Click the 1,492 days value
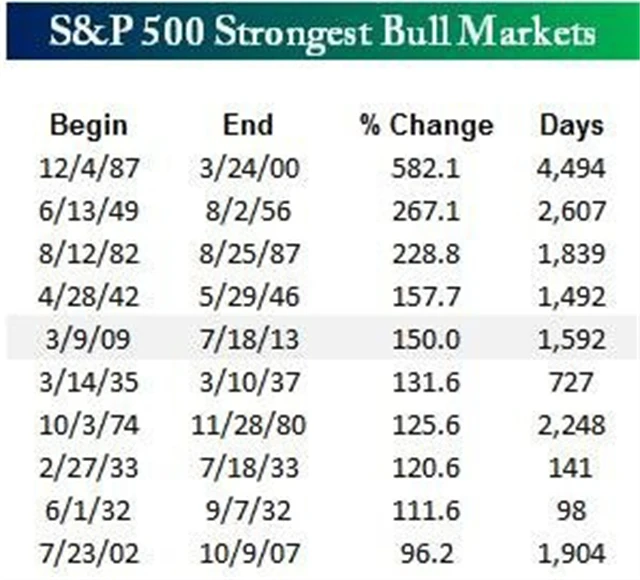640x580 pixels. point(572,296)
